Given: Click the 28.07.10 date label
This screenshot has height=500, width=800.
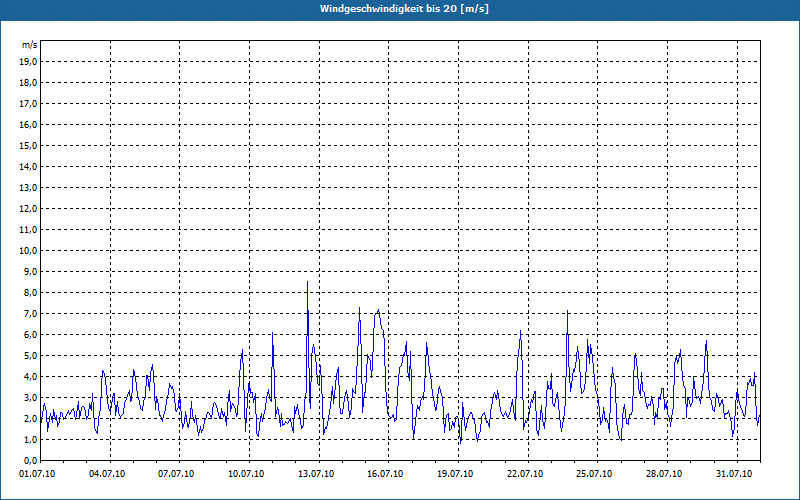Looking at the screenshot, I should click(664, 474).
